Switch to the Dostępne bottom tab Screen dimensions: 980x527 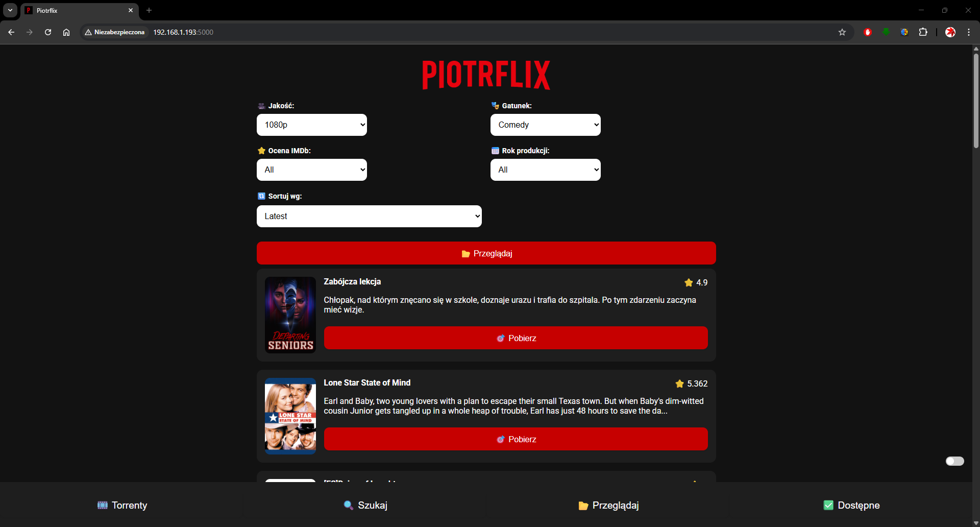point(851,505)
